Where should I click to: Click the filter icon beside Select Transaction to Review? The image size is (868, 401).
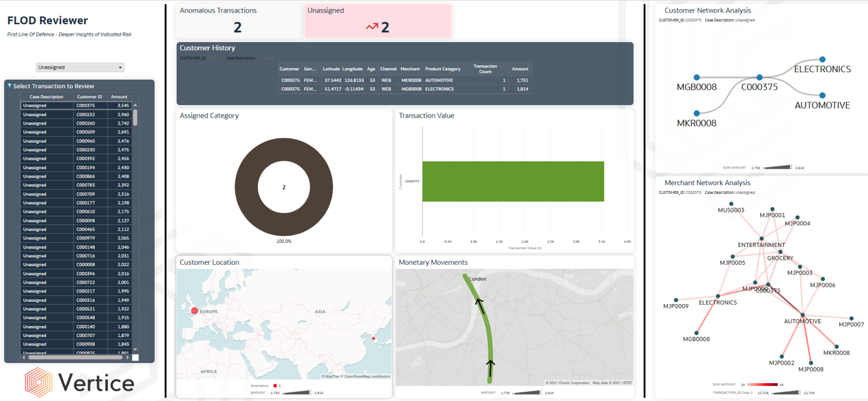pyautogui.click(x=9, y=86)
